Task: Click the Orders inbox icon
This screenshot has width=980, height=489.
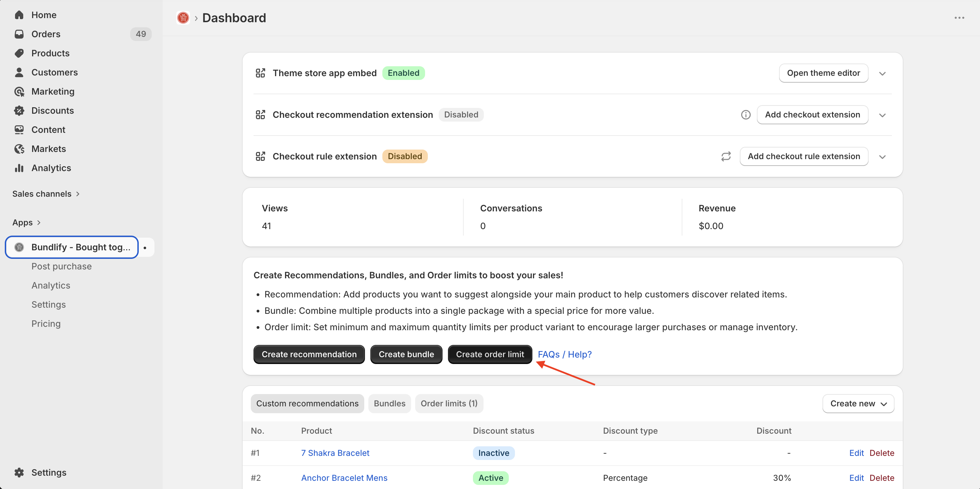Action: [x=19, y=34]
